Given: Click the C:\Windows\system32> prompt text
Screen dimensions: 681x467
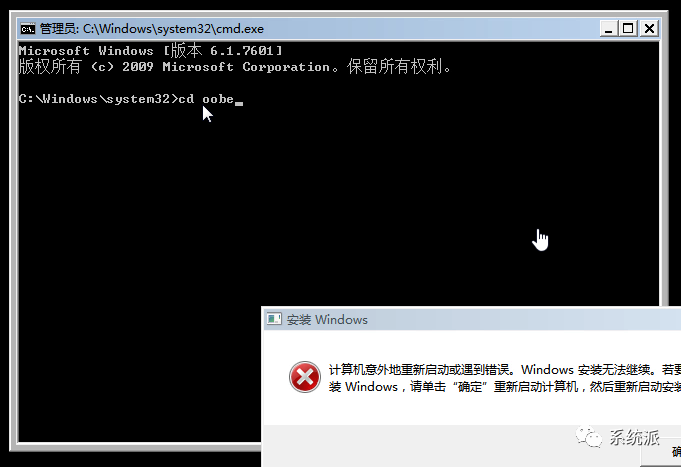Looking at the screenshot, I should (x=98, y=99).
